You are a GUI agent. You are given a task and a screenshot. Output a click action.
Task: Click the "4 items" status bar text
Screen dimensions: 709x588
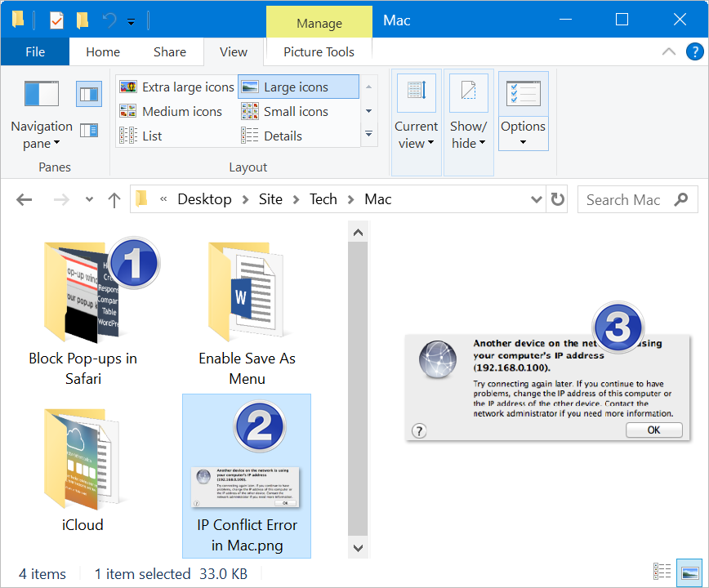(42, 574)
